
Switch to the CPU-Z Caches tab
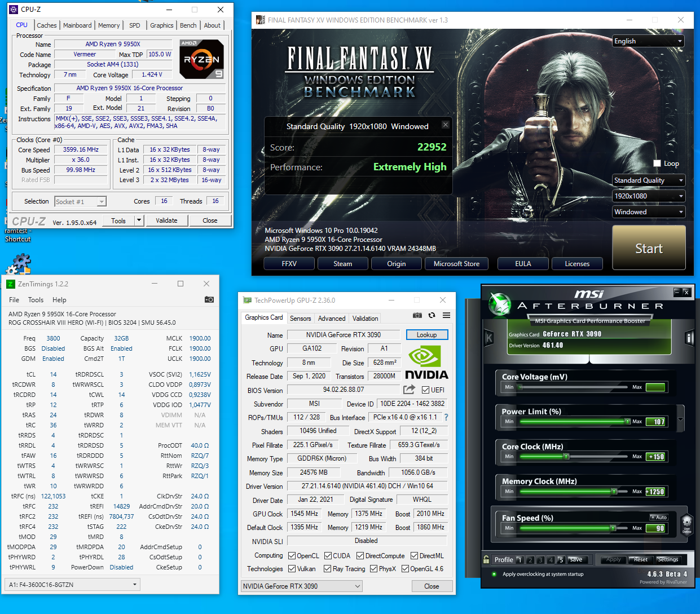coord(47,25)
